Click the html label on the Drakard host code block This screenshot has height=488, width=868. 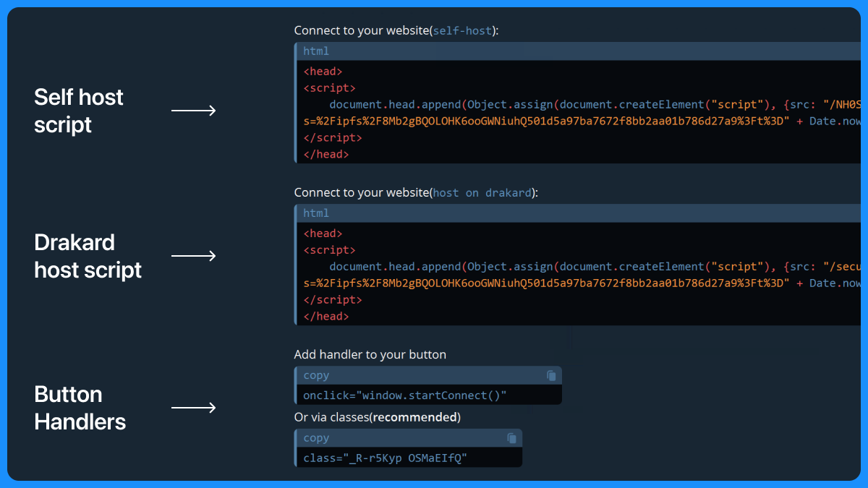pos(316,213)
